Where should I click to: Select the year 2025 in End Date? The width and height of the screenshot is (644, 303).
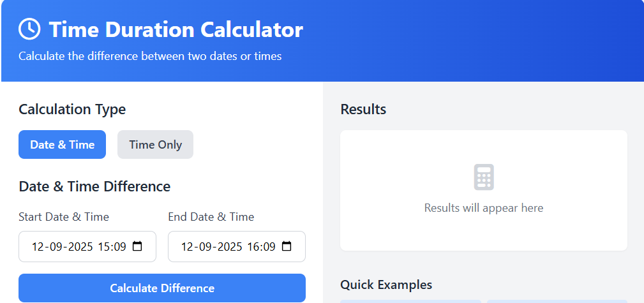coord(228,247)
